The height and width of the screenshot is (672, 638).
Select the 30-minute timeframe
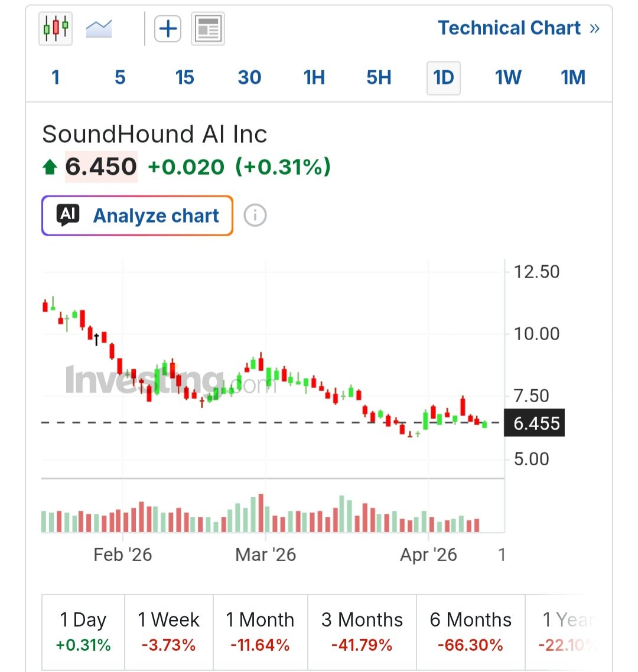(x=249, y=77)
